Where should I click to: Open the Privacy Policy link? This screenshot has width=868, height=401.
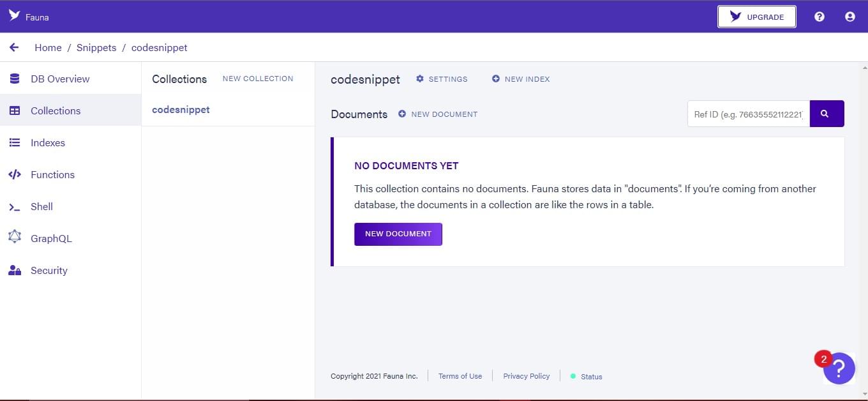(x=527, y=376)
